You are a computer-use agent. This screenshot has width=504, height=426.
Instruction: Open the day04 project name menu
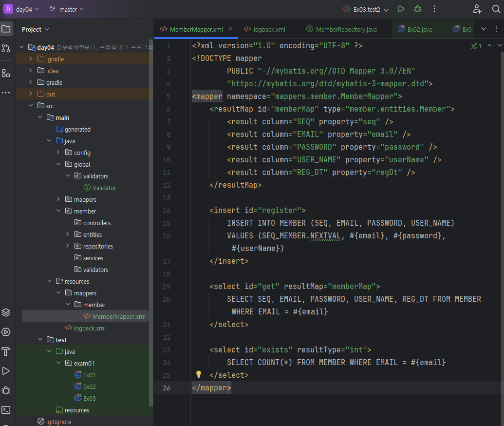tap(24, 9)
